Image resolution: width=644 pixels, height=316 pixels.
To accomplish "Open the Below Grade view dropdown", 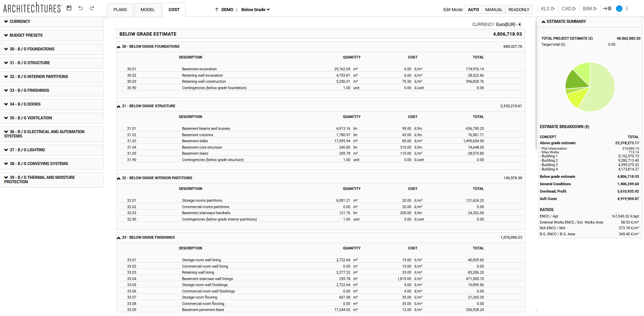I will (x=255, y=9).
